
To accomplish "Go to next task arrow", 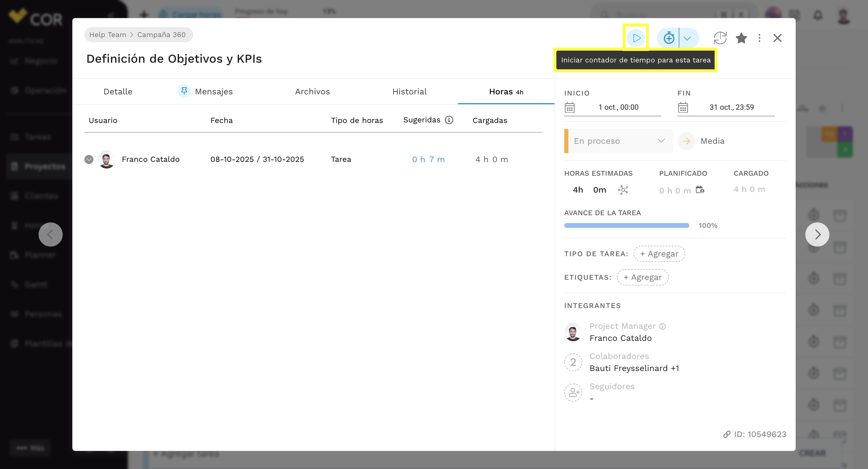I will coord(817,234).
